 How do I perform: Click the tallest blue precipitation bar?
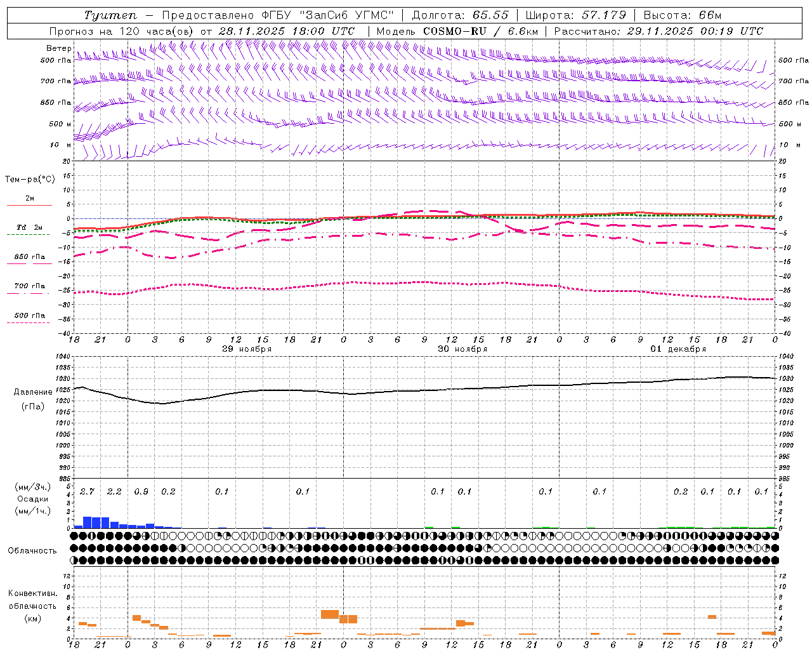pos(88,522)
